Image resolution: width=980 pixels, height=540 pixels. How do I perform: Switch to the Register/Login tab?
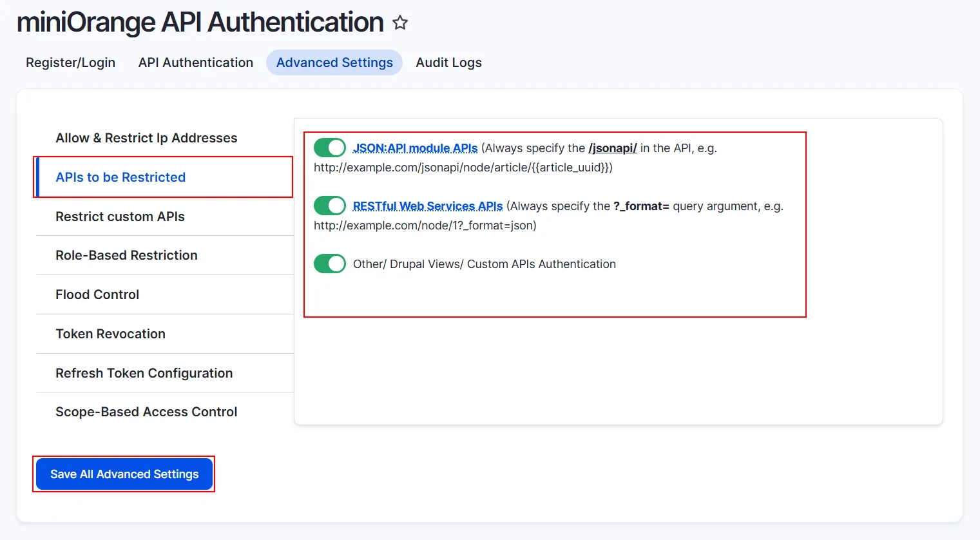coord(70,63)
